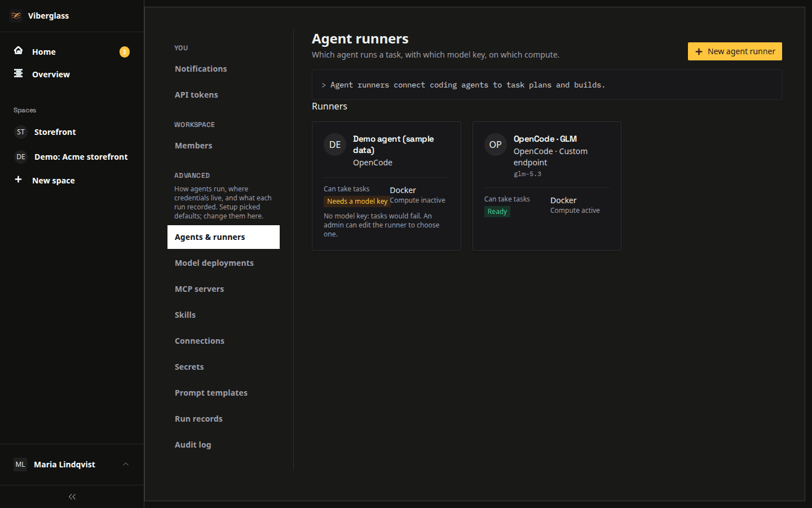Go to API tokens settings

coord(223,95)
